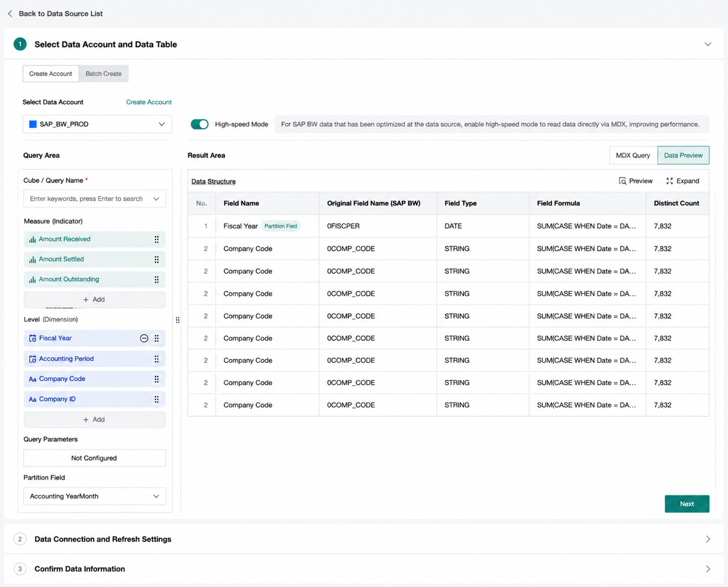Image resolution: width=728 pixels, height=587 pixels.
Task: Collapse the Select Data Account and Data Table section
Action: point(708,44)
